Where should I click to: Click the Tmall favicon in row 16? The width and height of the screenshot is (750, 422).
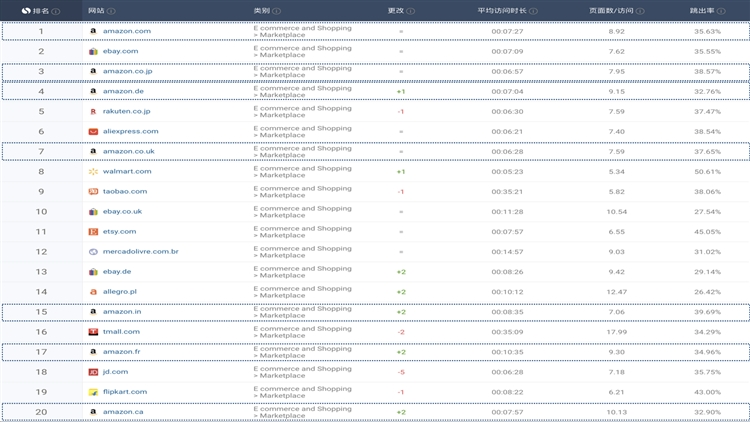coord(93,331)
